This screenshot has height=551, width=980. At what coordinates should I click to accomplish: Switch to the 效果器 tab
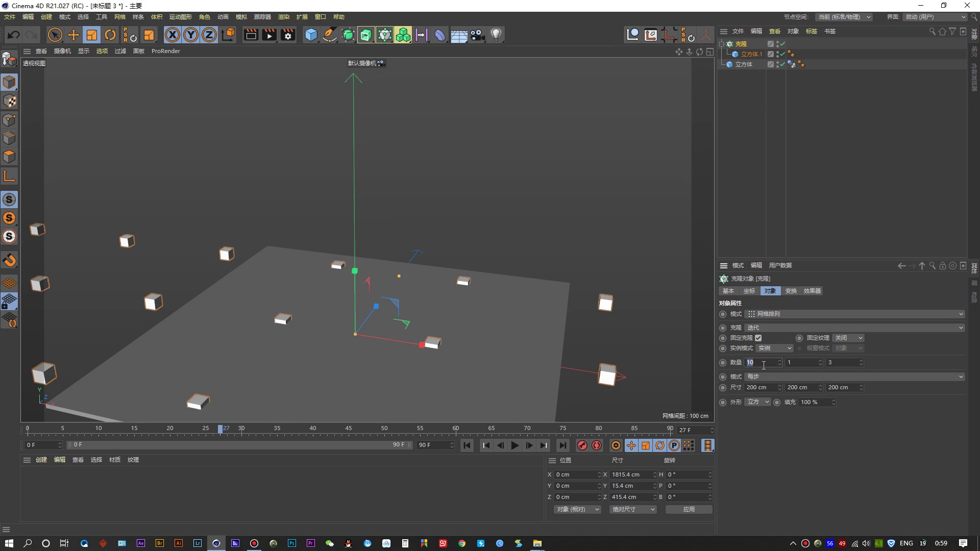point(812,291)
